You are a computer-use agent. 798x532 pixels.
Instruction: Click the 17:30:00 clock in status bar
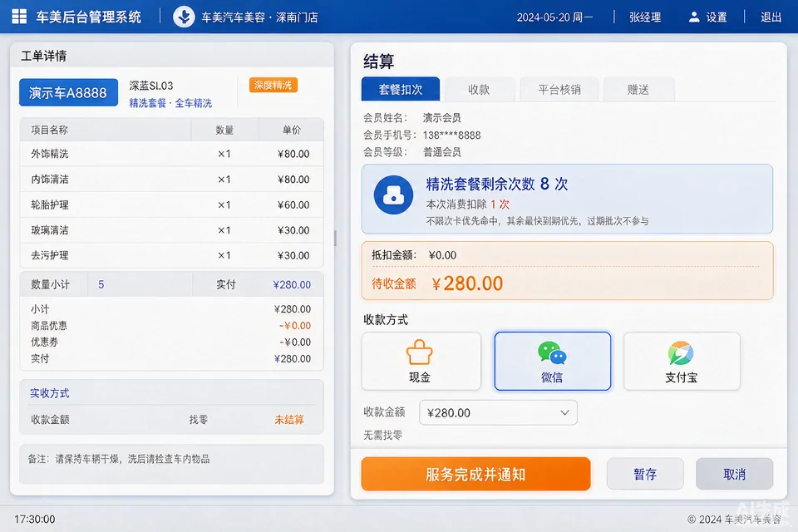coord(35,520)
